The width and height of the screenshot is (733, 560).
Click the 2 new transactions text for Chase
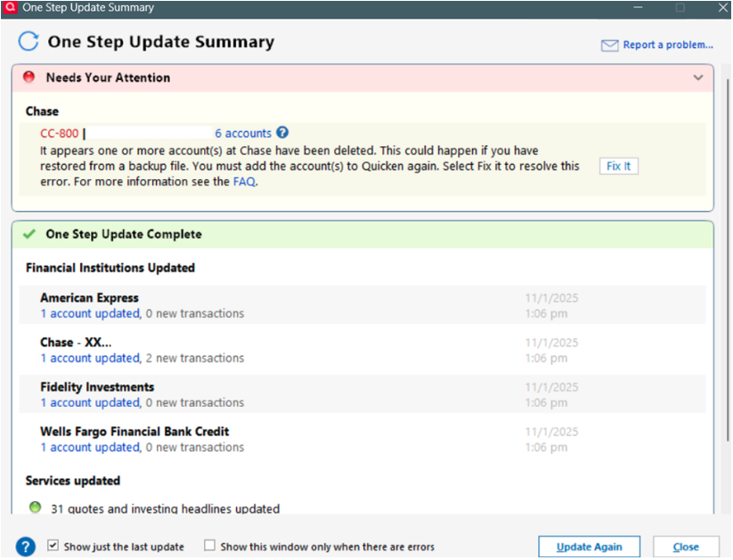pos(195,358)
